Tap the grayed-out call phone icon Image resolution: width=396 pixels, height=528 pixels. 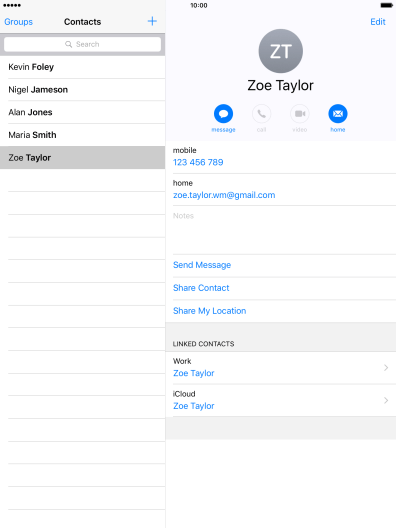(261, 114)
